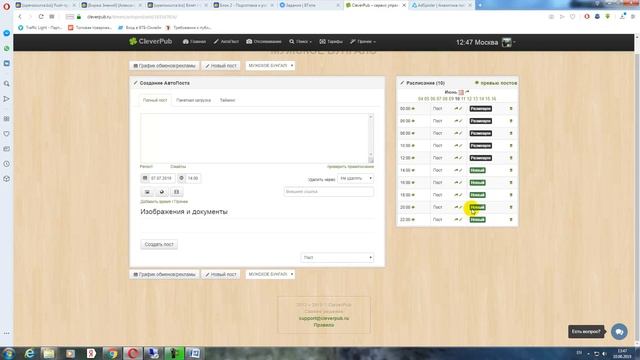Click the date field showing 07.07.2019
640x360 pixels.
(162, 178)
